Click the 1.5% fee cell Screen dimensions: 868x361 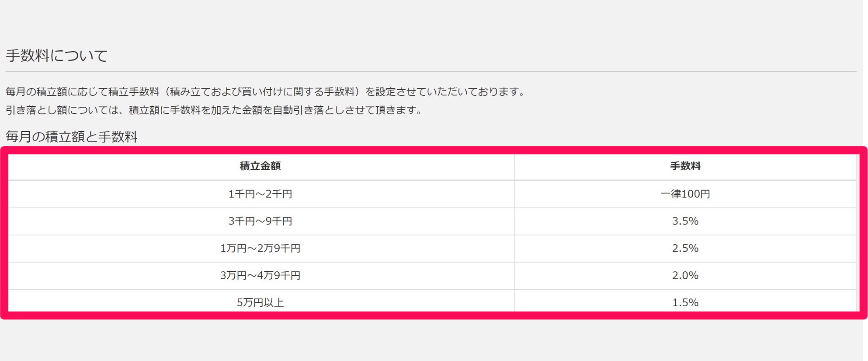click(685, 302)
